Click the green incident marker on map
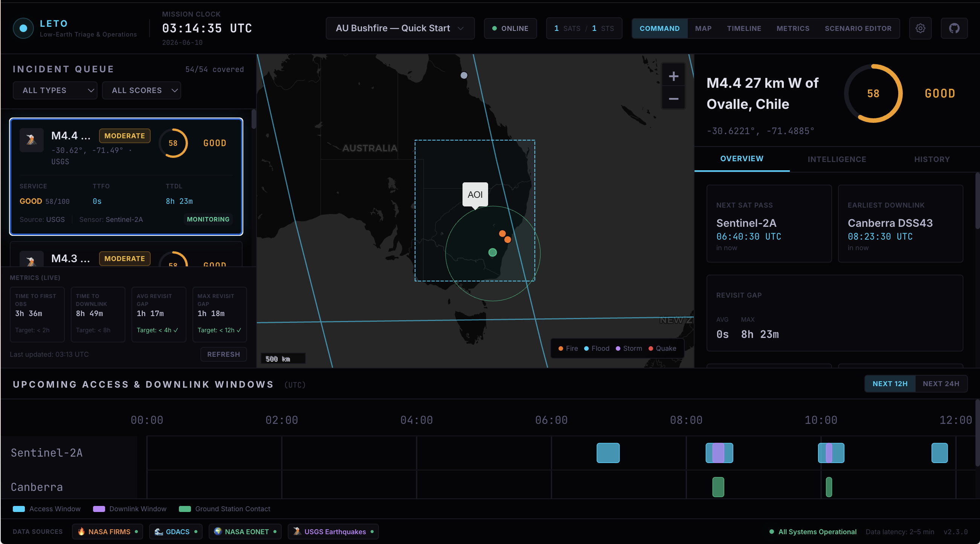Screen dimensions: 980x544 [x=492, y=252]
